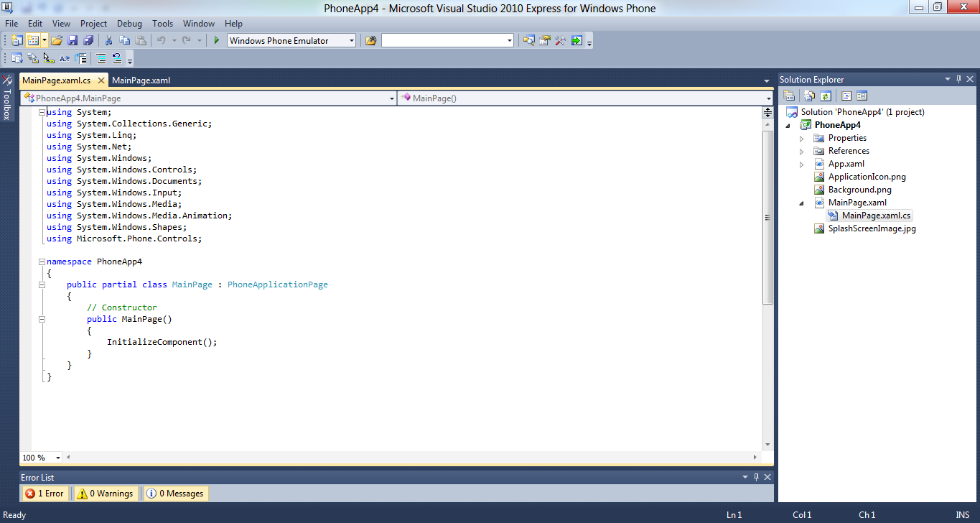Open Find in Files via the binoculars icon
This screenshot has height=523, width=980.
click(x=370, y=41)
